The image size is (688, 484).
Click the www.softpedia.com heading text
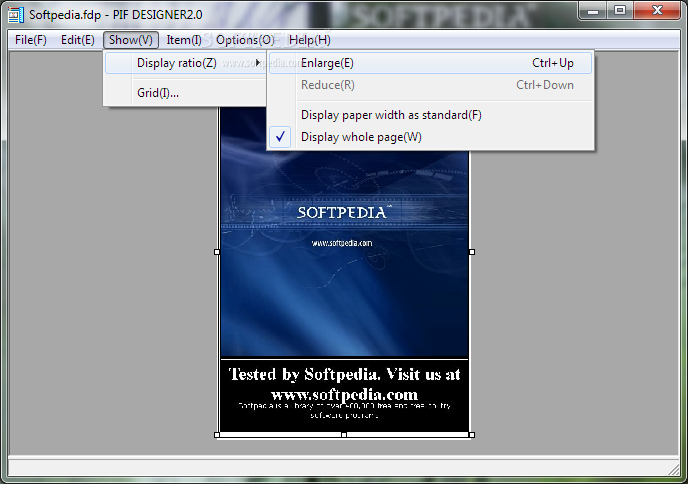[x=344, y=394]
